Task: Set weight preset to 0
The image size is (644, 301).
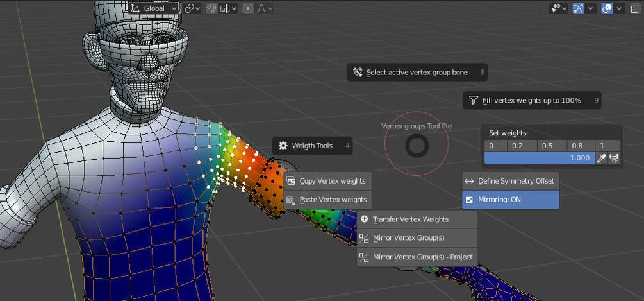Action: (495, 146)
